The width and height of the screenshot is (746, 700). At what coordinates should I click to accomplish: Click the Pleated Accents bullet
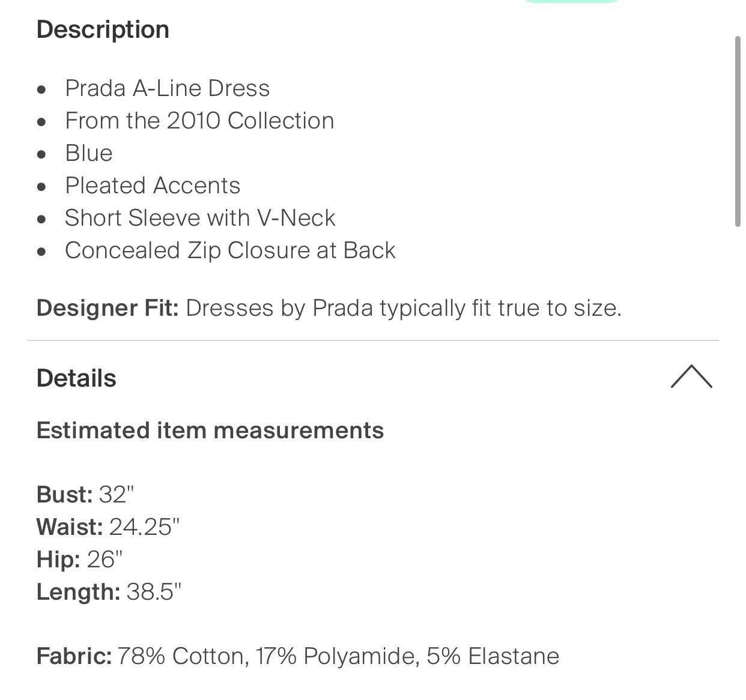point(153,185)
